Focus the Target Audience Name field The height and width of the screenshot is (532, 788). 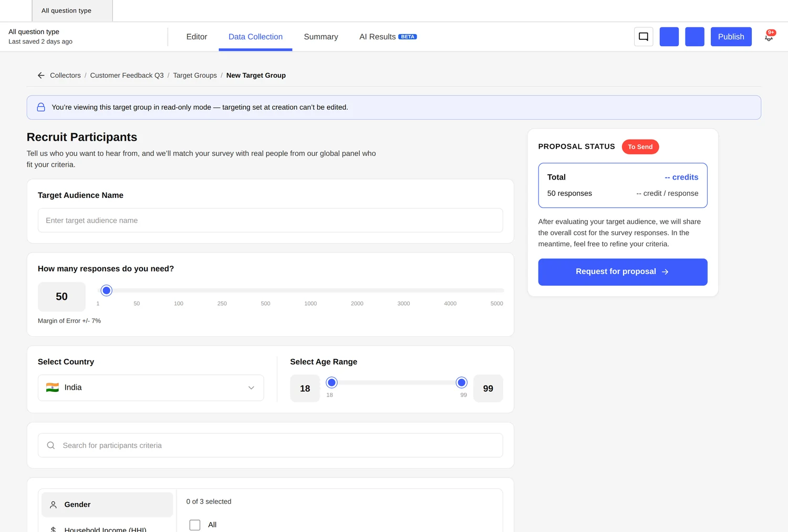pos(270,221)
